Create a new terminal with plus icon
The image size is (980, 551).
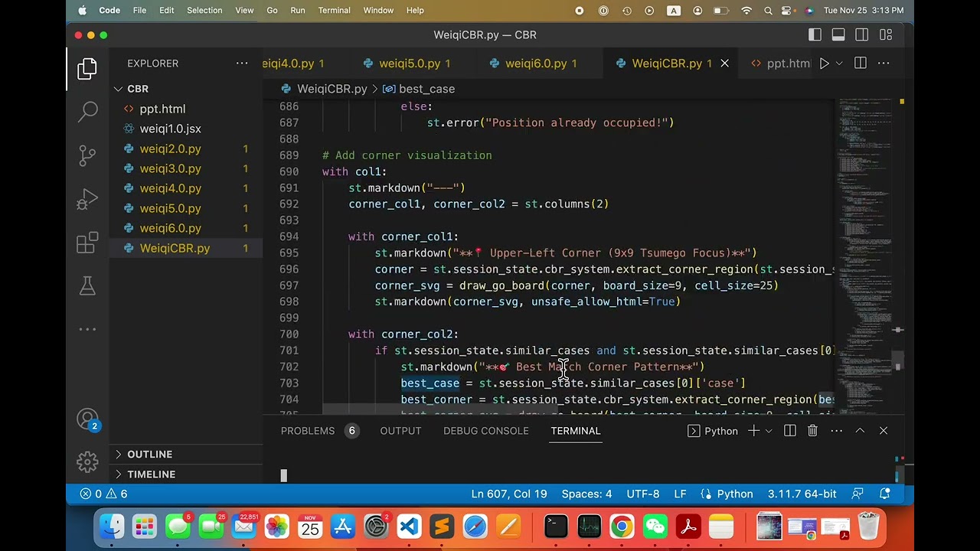[753, 431]
